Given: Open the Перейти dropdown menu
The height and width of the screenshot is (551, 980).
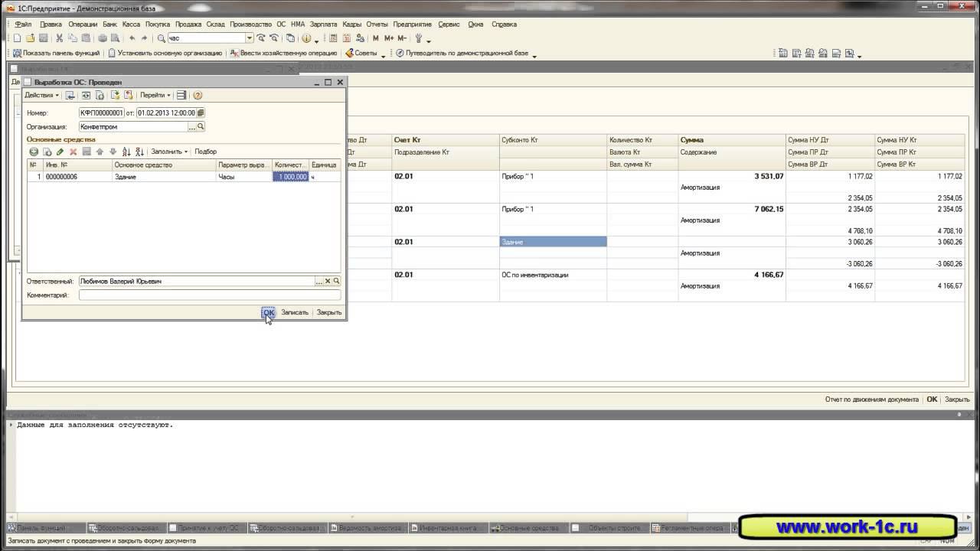Looking at the screenshot, I should coord(155,96).
